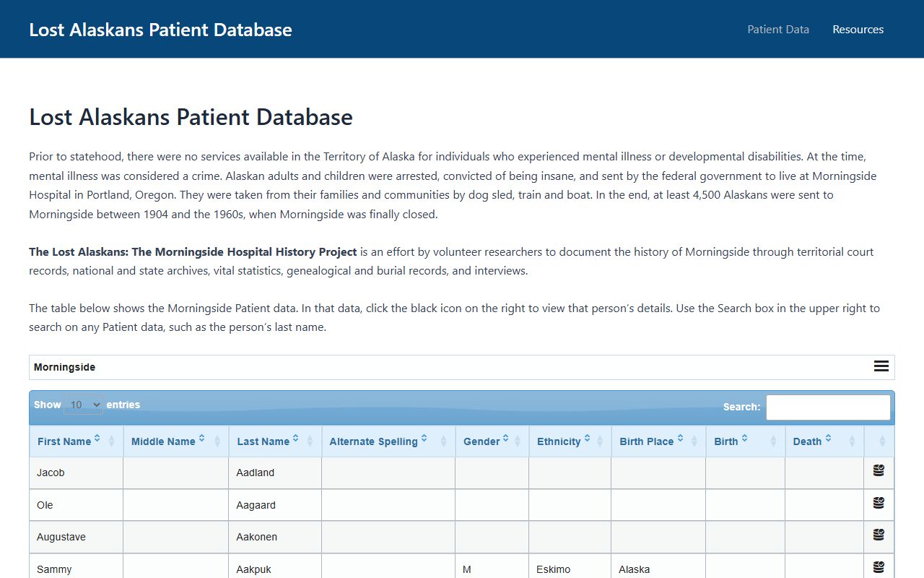
Task: Click the Ethnicity column header label
Action: click(559, 441)
